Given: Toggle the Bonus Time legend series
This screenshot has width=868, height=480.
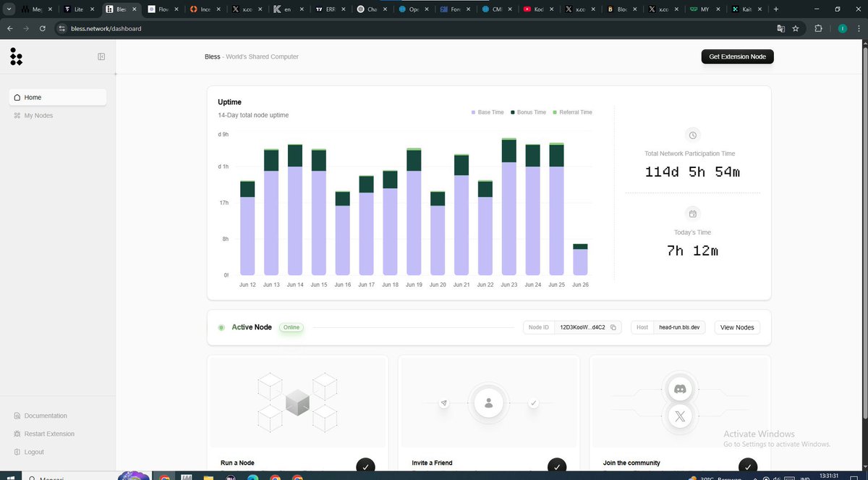Looking at the screenshot, I should (x=529, y=112).
